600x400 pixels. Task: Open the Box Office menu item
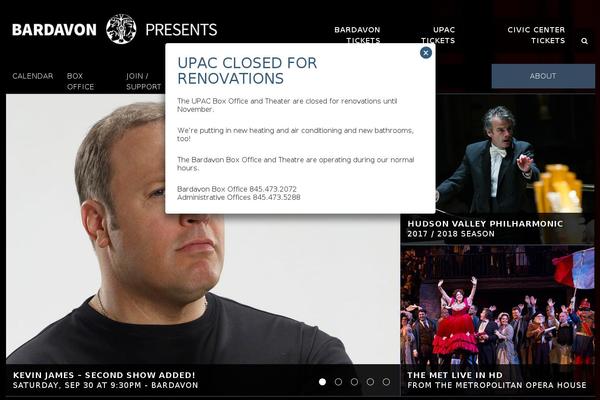pos(80,81)
